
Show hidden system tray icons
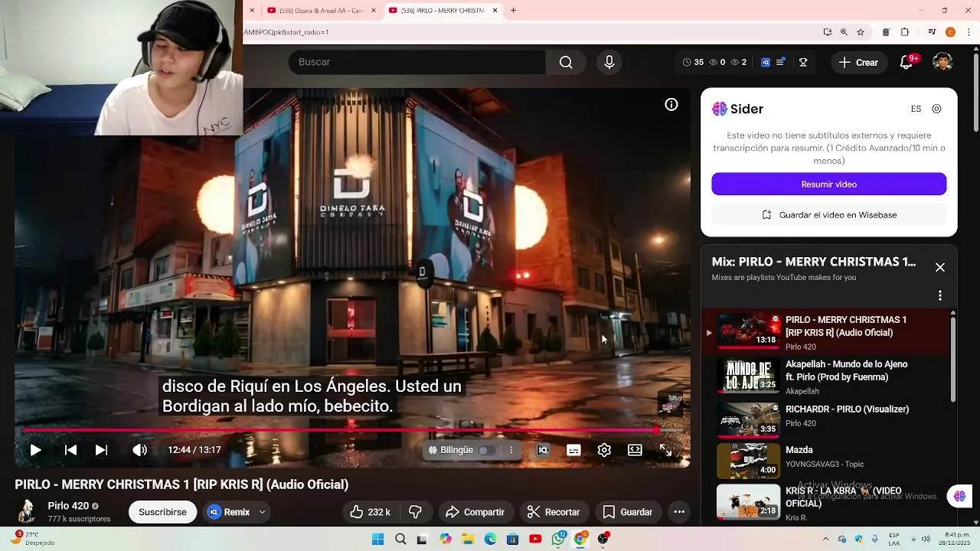[x=825, y=540]
